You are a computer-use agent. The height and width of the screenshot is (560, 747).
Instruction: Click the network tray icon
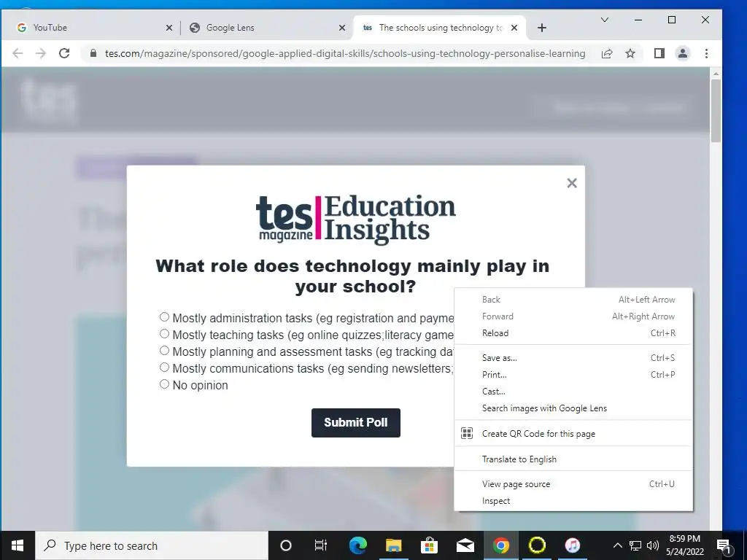(x=635, y=545)
